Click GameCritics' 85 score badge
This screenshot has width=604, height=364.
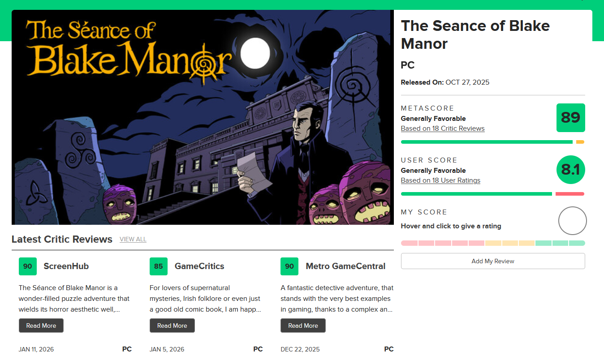click(159, 266)
